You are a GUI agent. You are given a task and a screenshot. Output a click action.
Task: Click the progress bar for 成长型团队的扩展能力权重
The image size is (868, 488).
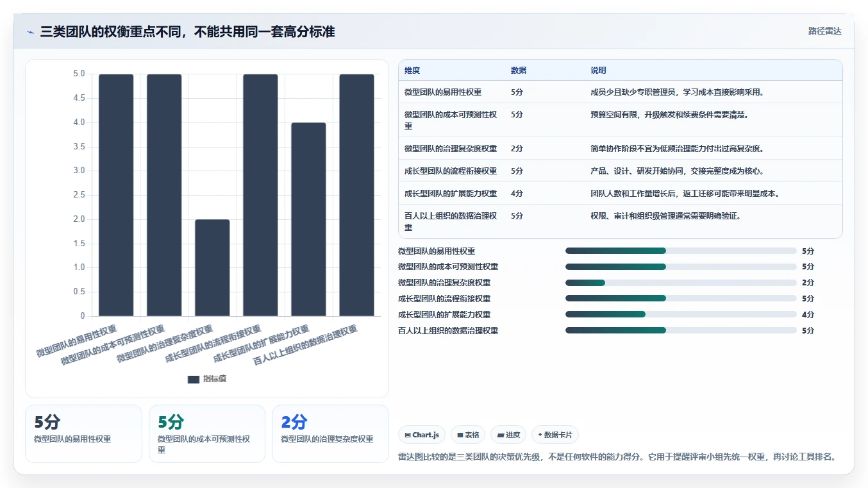pyautogui.click(x=681, y=314)
